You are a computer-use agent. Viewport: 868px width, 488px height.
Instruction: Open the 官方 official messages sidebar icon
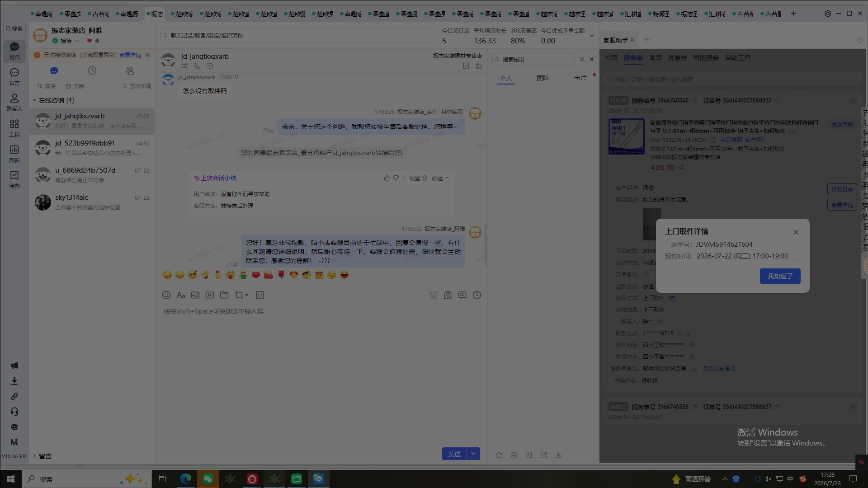(x=14, y=77)
